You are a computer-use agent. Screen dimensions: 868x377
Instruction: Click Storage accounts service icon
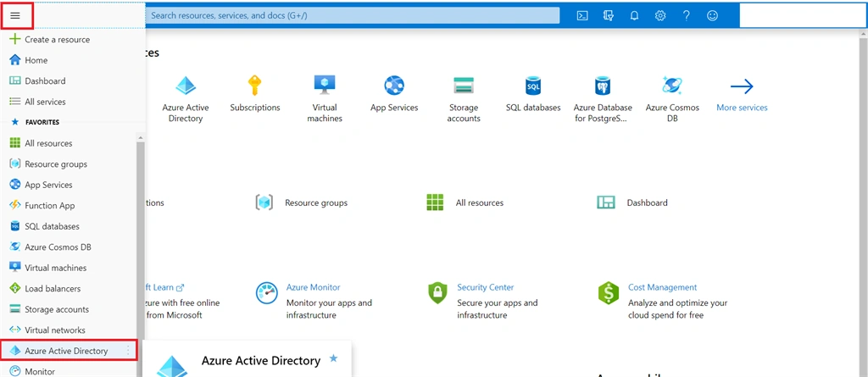[464, 86]
